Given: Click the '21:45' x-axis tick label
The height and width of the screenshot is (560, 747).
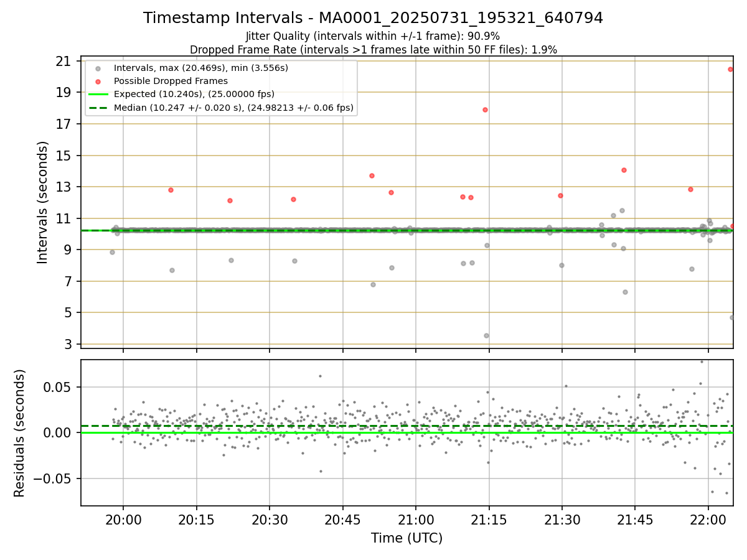Looking at the screenshot, I should coord(636,520).
